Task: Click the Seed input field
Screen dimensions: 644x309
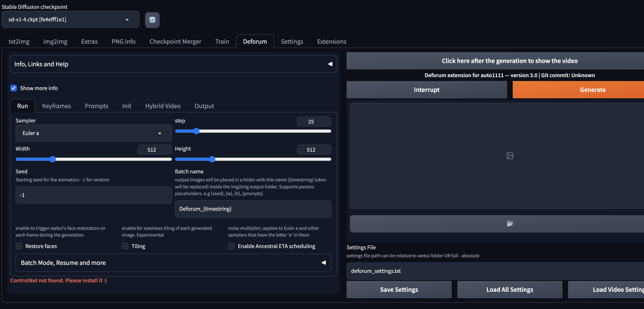Action: [94, 195]
